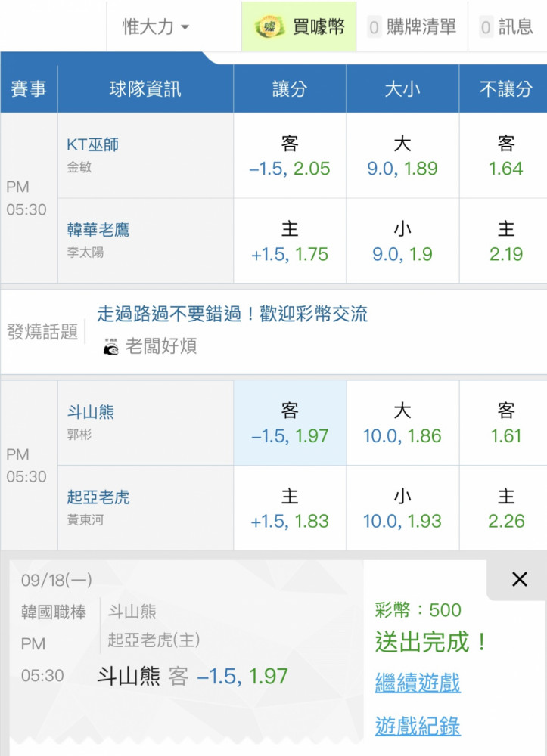Click the 買噱幣 coin icon
The height and width of the screenshot is (756, 547).
pyautogui.click(x=269, y=27)
